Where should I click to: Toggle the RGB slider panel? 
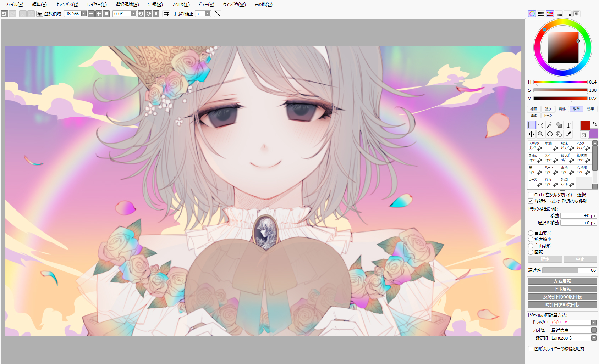click(541, 14)
